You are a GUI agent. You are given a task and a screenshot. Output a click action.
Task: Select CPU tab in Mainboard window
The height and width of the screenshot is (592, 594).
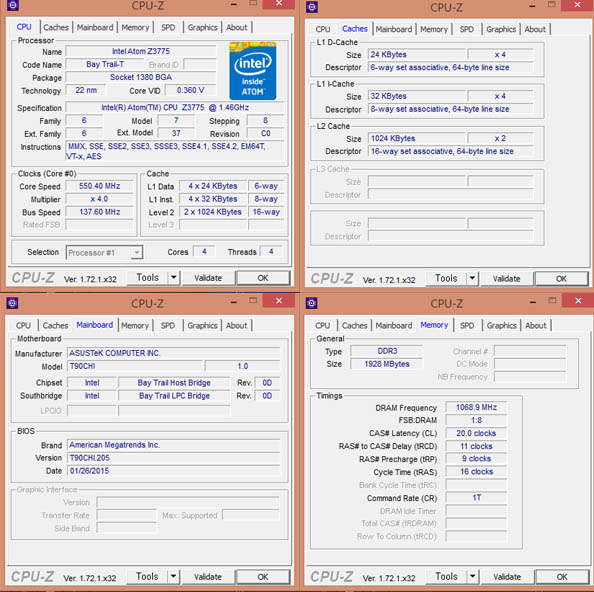(x=23, y=325)
